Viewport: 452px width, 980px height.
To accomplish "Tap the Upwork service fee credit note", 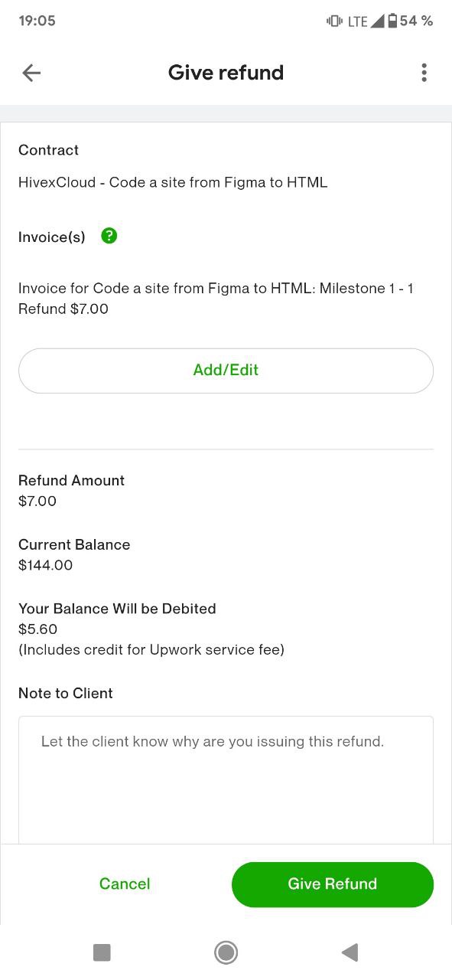I will pos(151,650).
